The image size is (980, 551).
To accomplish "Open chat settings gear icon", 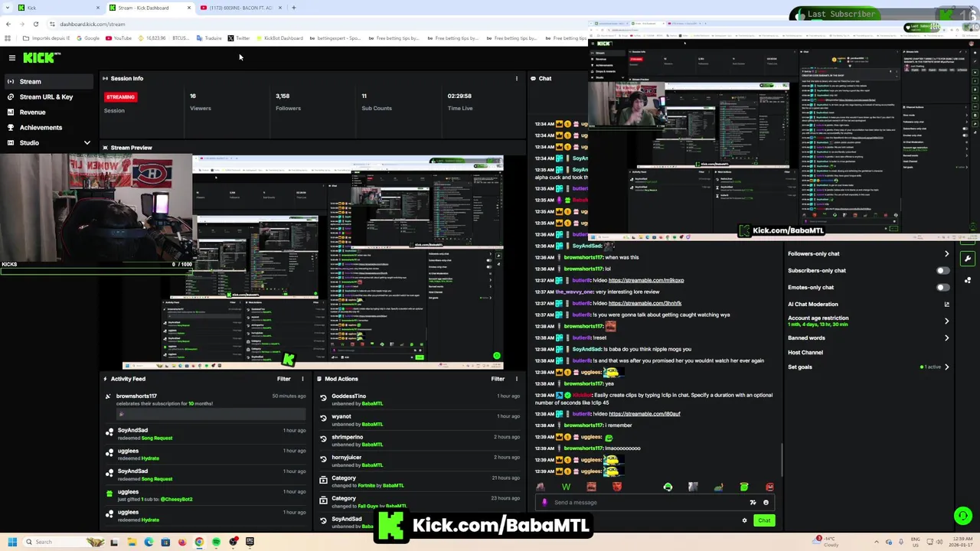I will 744,520.
